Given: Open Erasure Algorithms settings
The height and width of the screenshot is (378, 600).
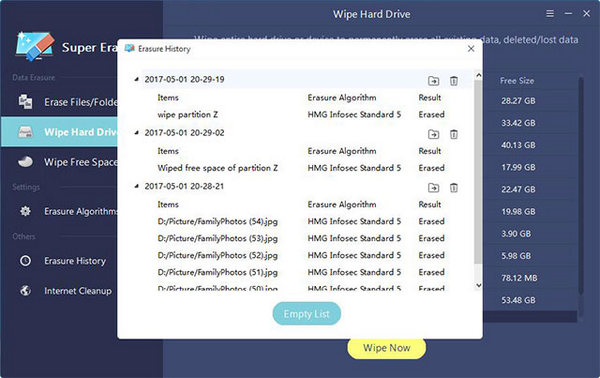Looking at the screenshot, I should click(59, 211).
